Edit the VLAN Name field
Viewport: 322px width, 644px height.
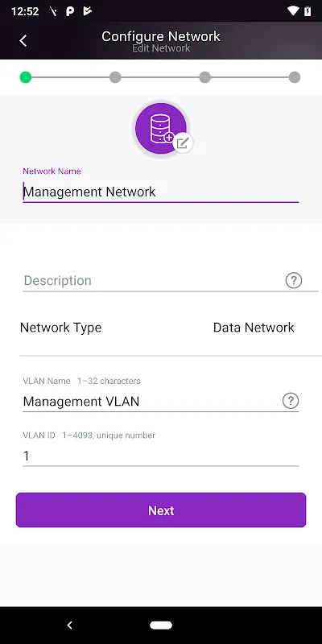tap(151, 401)
